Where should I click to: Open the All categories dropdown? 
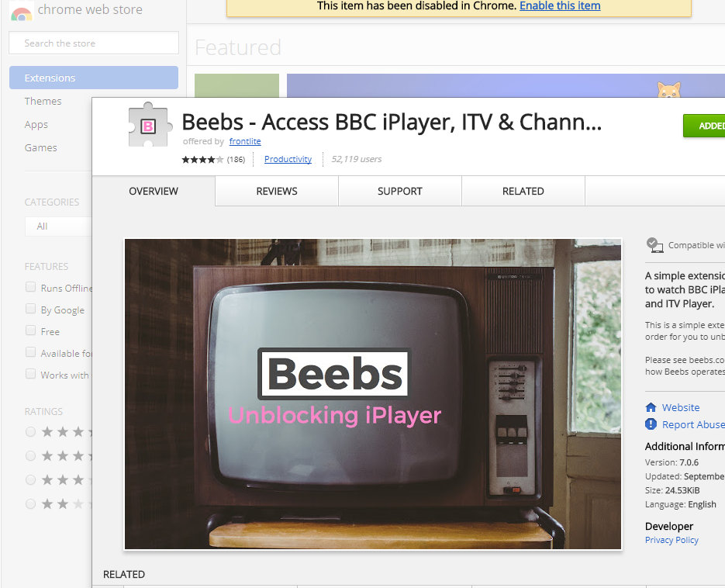point(58,227)
